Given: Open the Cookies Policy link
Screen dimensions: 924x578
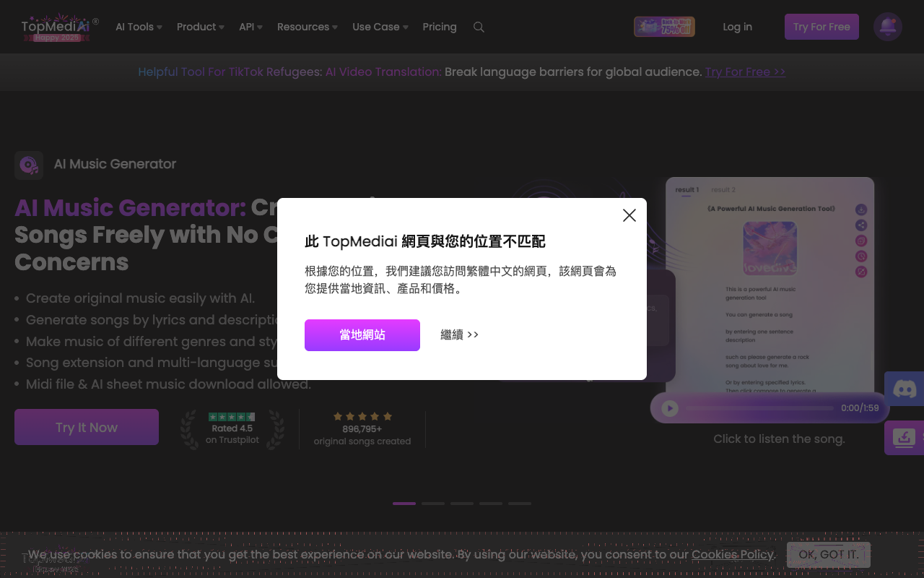Looking at the screenshot, I should coord(733,555).
